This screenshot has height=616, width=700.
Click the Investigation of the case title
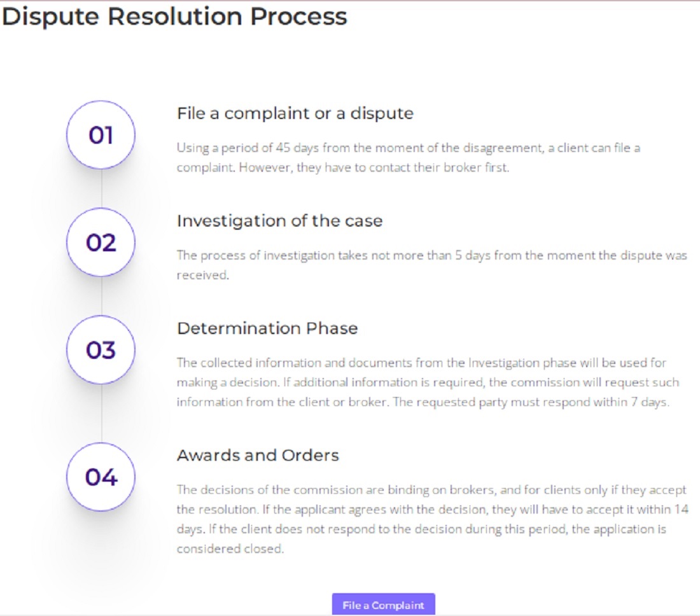280,221
